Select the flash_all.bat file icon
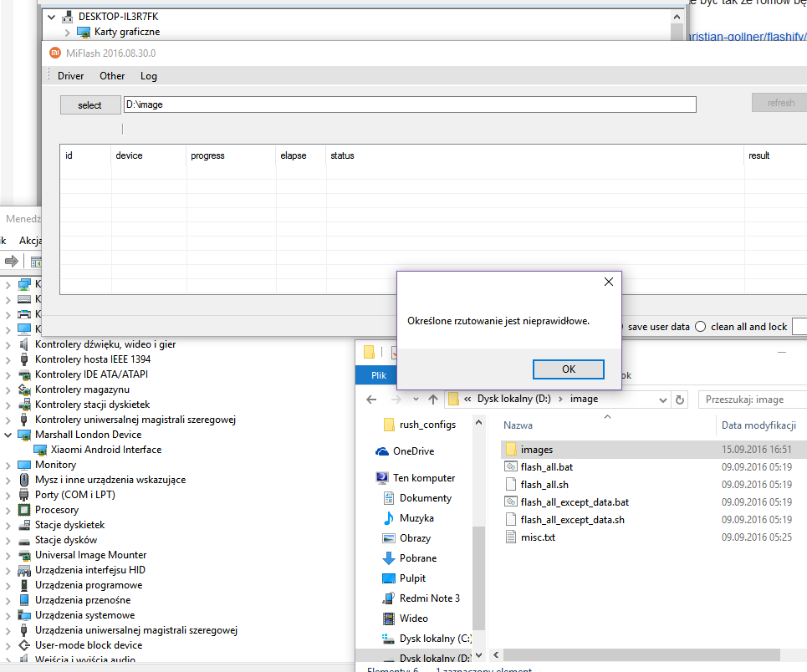This screenshot has width=807, height=672. coord(511,467)
